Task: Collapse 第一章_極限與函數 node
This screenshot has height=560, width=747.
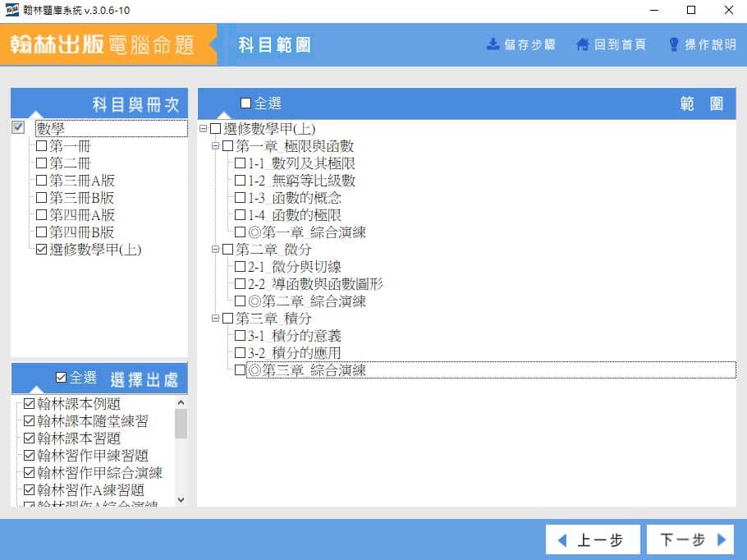Action: point(215,146)
